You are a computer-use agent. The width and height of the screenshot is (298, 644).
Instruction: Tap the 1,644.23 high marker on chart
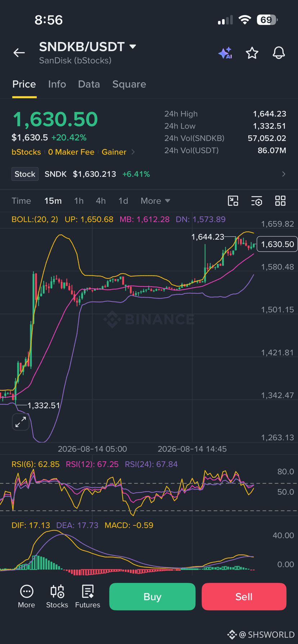coord(208,237)
